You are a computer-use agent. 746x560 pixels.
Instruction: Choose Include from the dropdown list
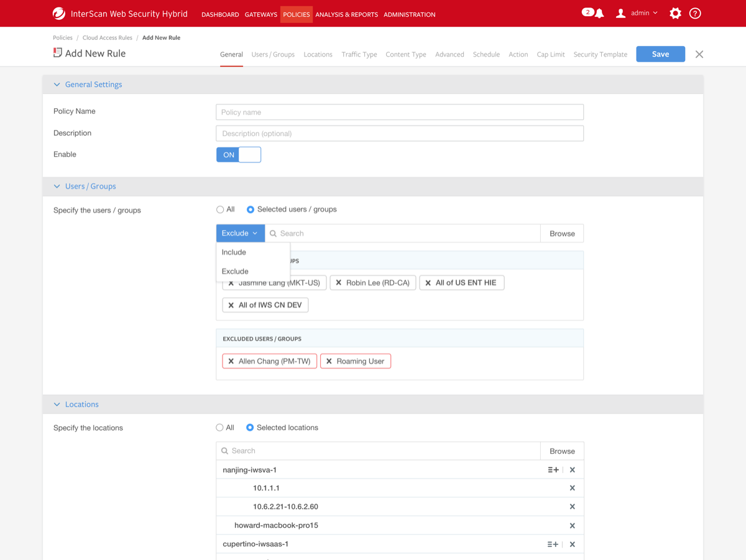(x=253, y=252)
